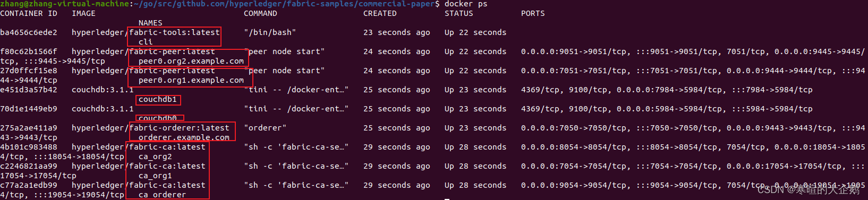Select container ID 27d0ffcf15e8
Image resolution: width=868 pixels, height=200 pixels.
point(29,71)
